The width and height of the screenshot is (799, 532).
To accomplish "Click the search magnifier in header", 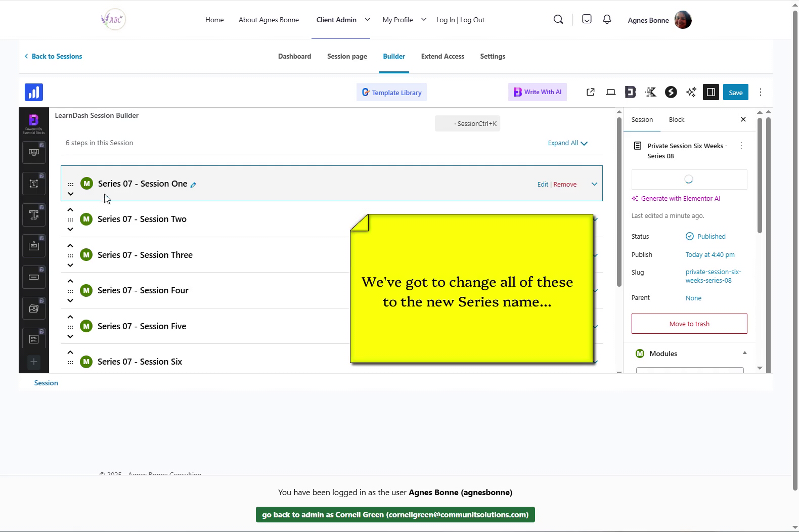I will (x=558, y=20).
